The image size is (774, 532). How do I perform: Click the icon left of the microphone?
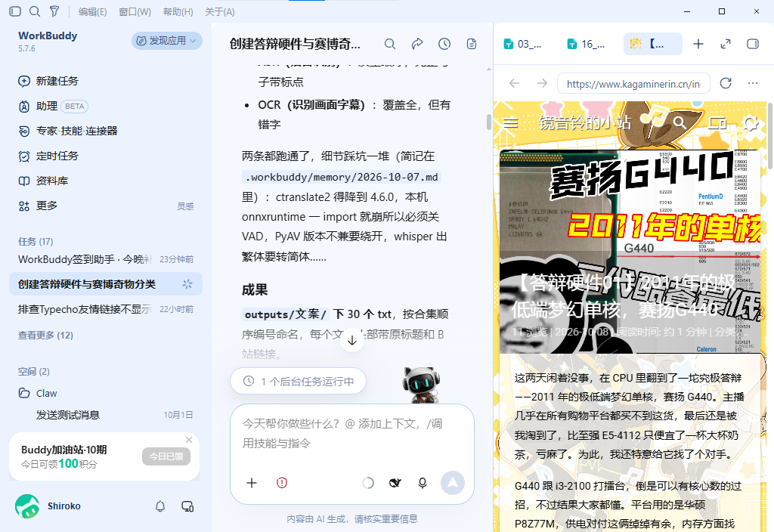pos(395,483)
